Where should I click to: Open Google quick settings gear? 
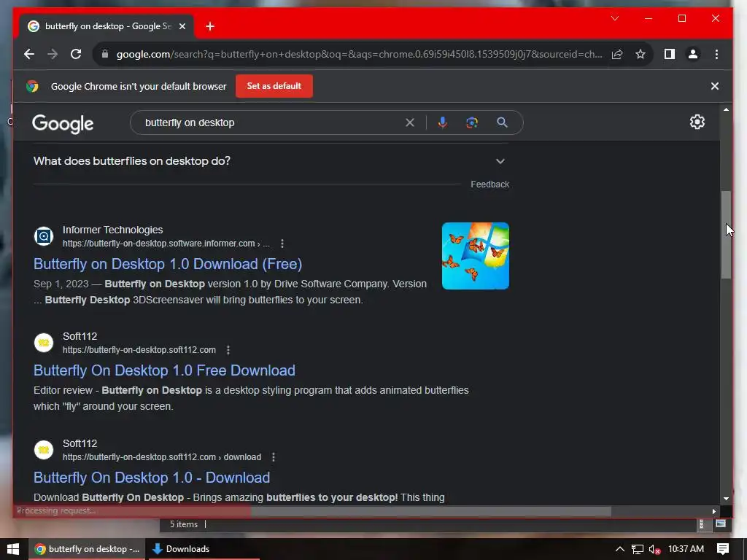click(x=697, y=122)
